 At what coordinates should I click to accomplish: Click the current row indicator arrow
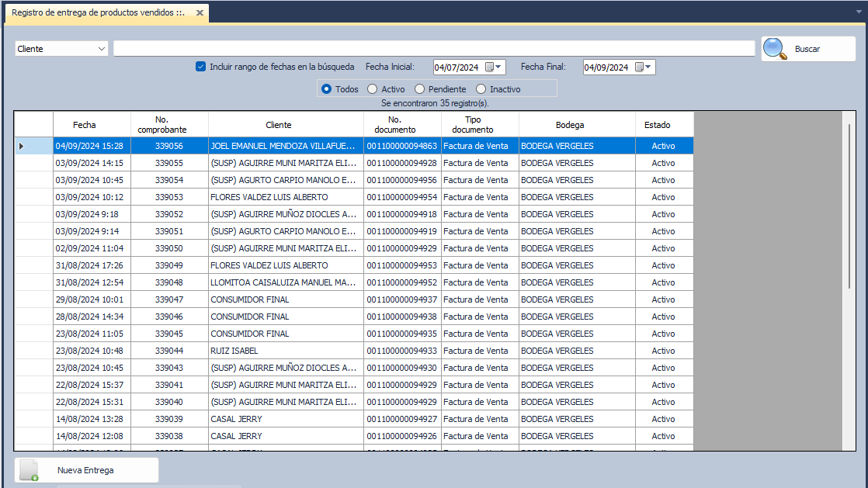[x=21, y=146]
